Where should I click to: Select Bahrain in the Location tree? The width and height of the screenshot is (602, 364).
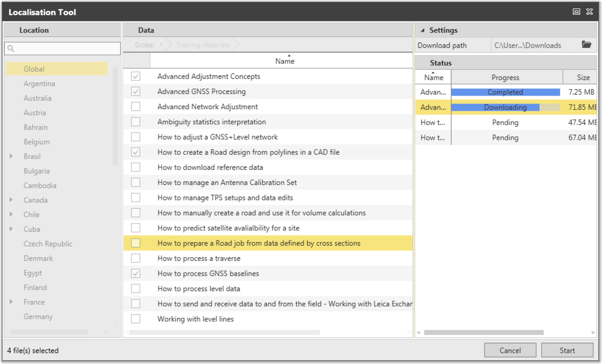35,127
